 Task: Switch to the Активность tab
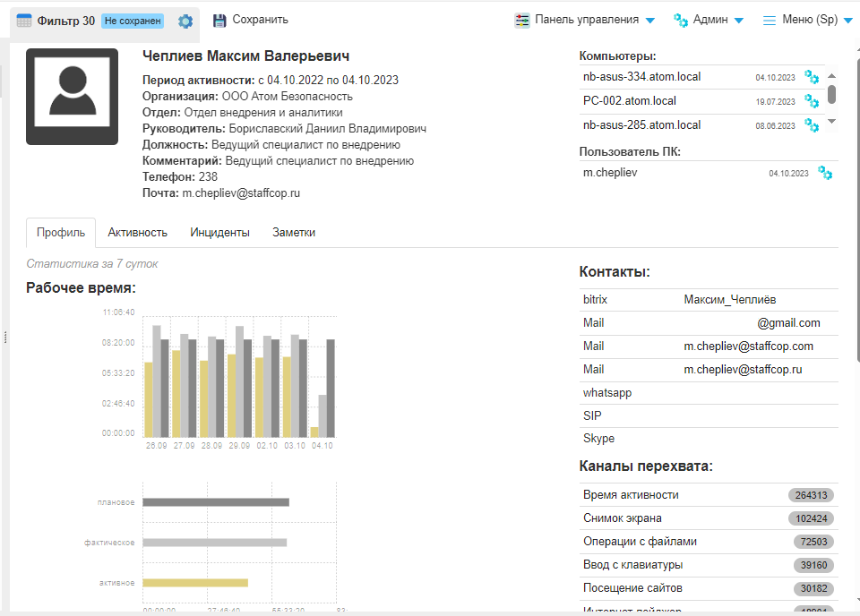click(137, 233)
